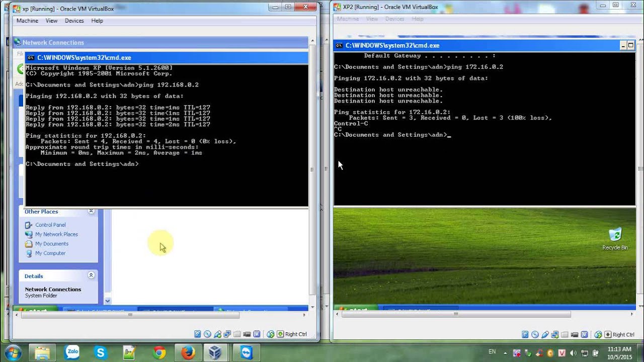Click Network Connections window title bar
Screen dimensions: 644x362
point(160,42)
